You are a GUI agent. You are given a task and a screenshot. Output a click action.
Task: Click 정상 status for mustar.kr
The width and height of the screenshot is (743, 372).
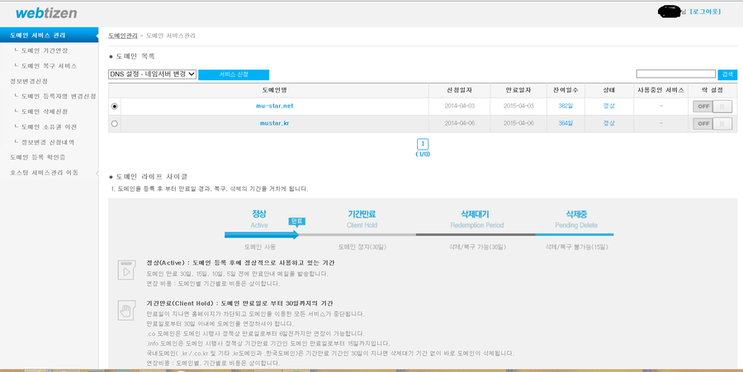(609, 123)
